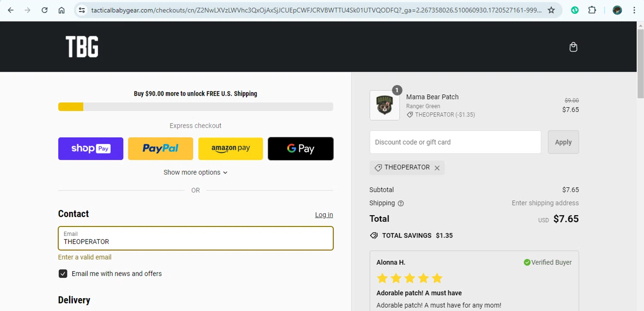
Task: Click the Subtotal label
Action: click(x=381, y=190)
